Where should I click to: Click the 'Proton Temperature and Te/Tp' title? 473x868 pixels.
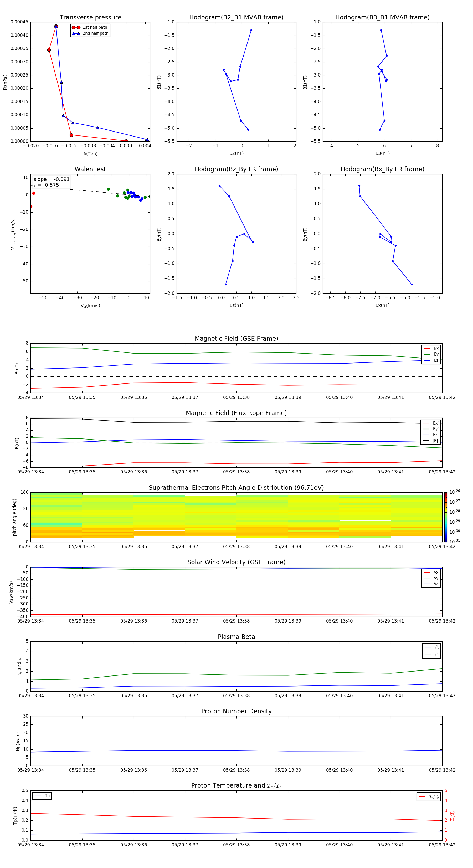(236, 785)
